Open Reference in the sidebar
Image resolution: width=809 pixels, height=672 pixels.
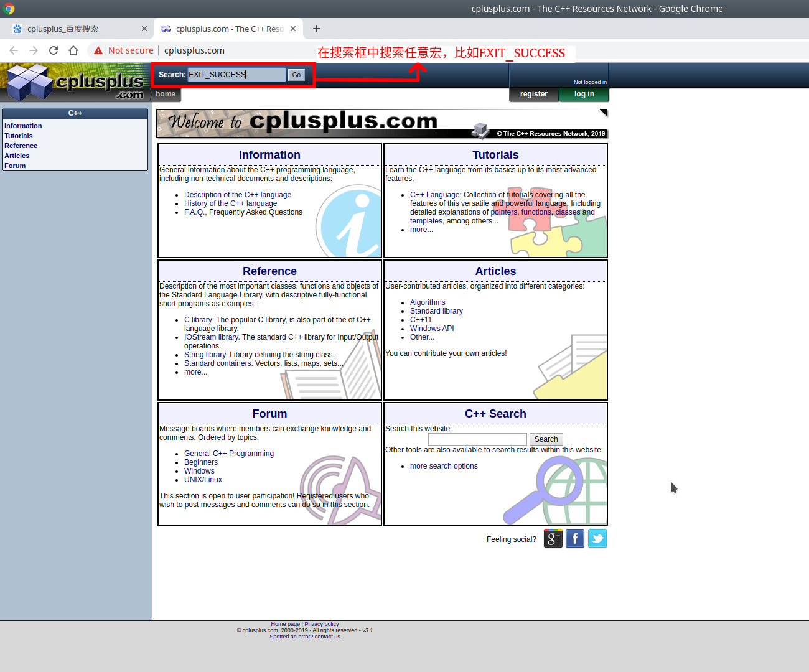pyautogui.click(x=21, y=146)
